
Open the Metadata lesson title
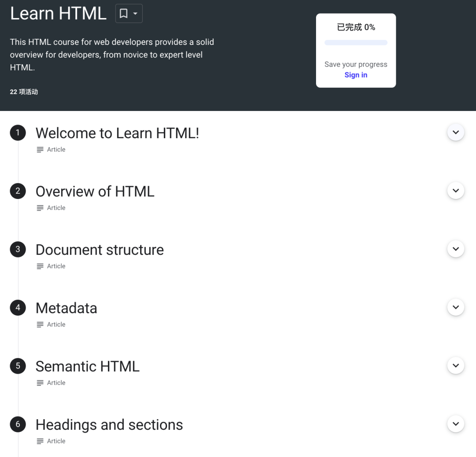(x=66, y=308)
